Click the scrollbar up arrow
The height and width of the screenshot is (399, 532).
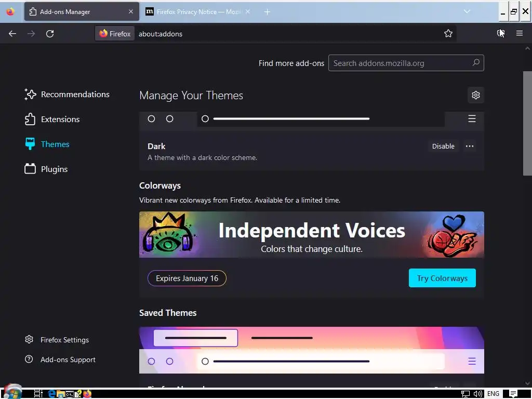click(527, 48)
